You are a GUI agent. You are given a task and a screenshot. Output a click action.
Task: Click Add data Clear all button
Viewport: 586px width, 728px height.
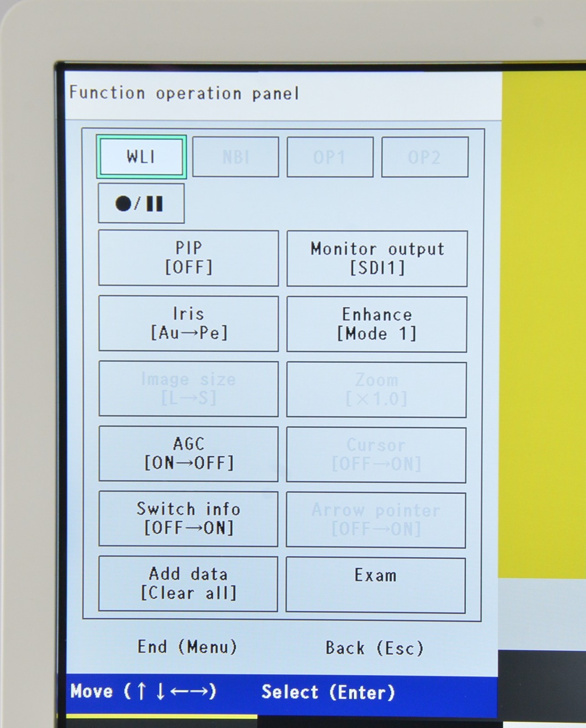[x=188, y=584]
